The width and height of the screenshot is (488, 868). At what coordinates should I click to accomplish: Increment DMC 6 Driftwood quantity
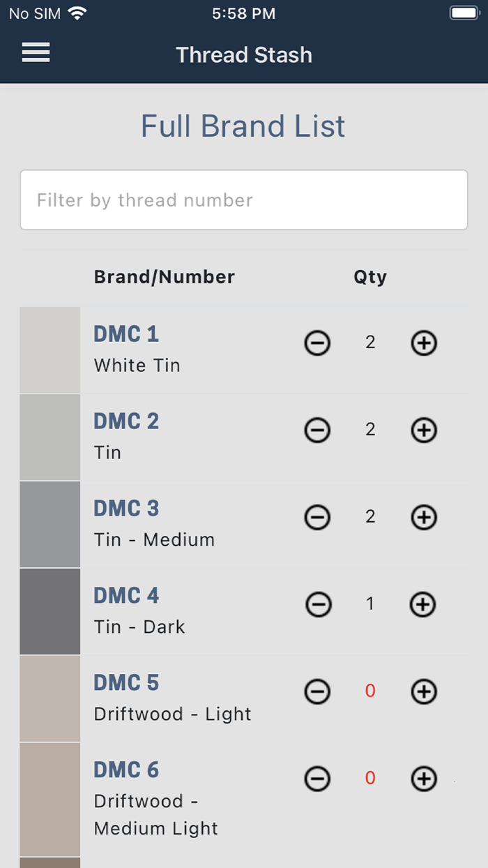424,779
